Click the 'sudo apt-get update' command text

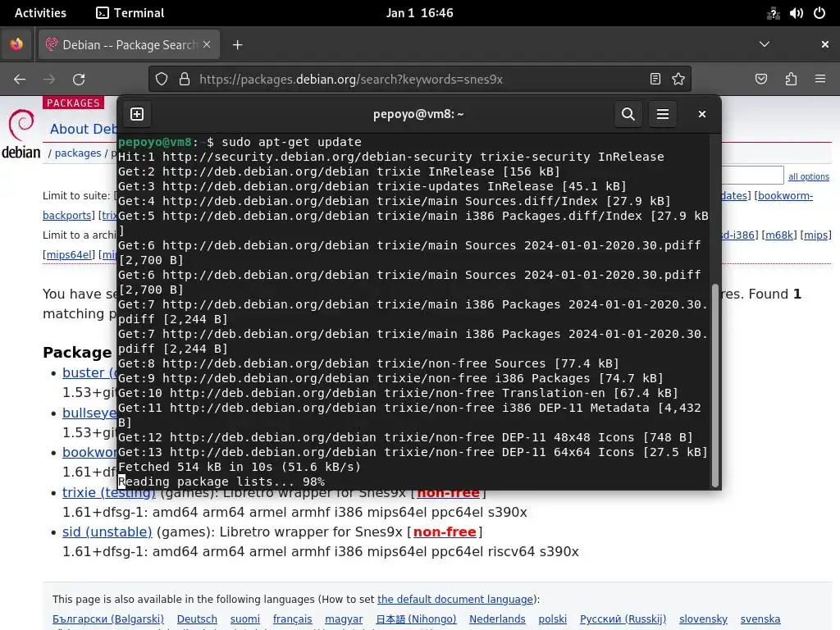coord(291,142)
